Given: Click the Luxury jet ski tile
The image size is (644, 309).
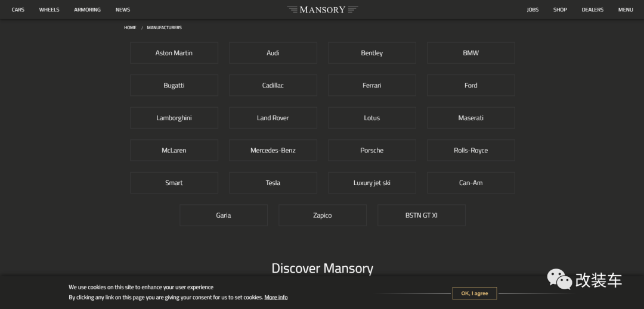Looking at the screenshot, I should tap(372, 183).
